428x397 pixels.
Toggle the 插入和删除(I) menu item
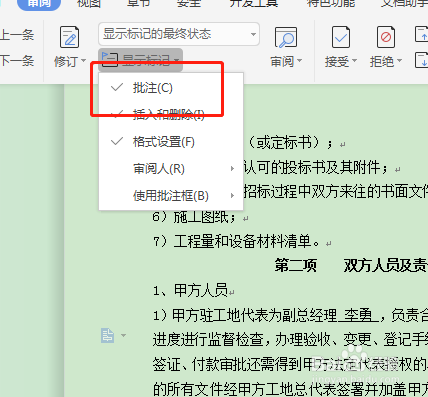point(171,115)
